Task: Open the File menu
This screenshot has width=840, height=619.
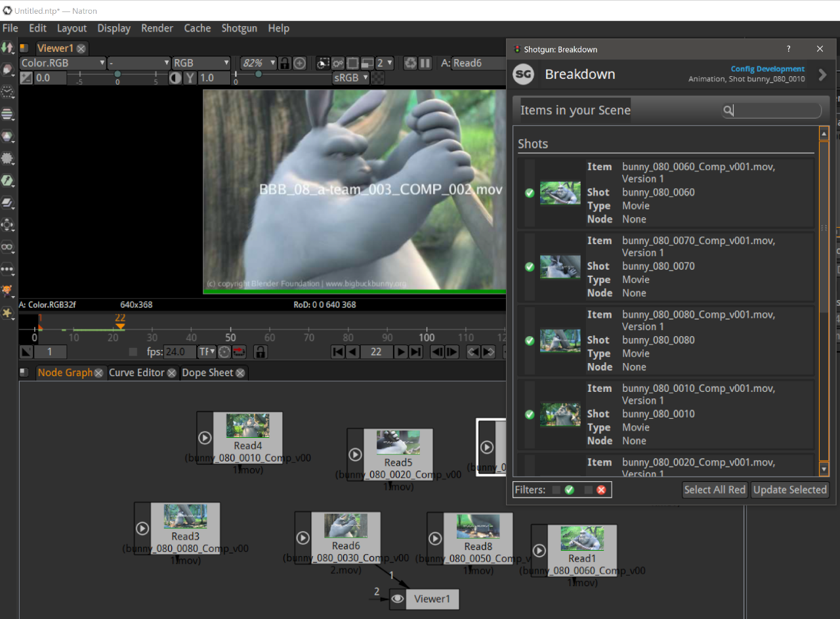Action: 10,28
